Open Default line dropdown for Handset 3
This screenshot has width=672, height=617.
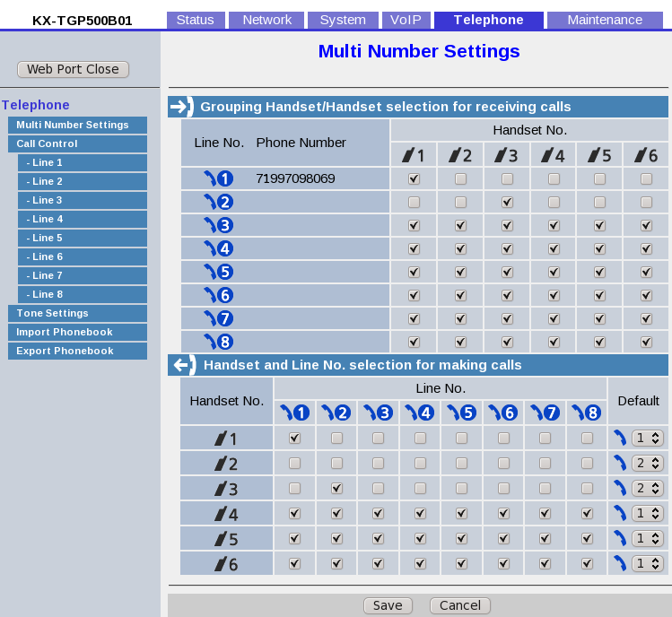646,488
